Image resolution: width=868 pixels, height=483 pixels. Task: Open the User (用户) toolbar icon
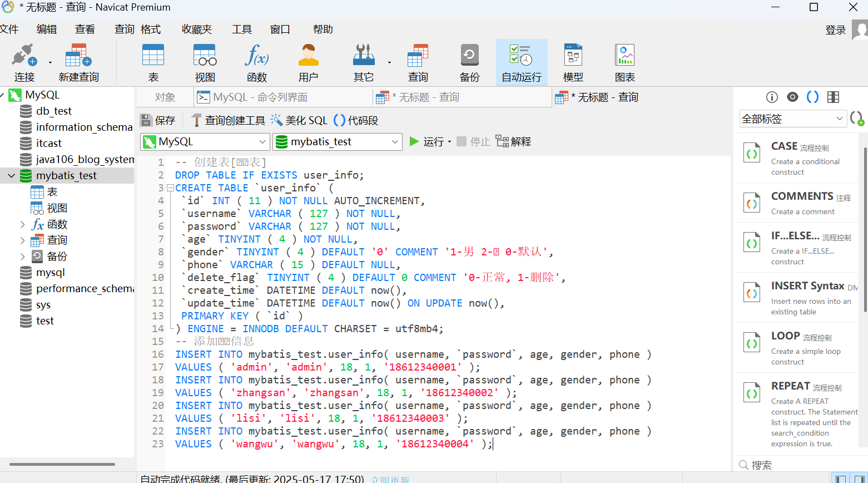coord(308,63)
